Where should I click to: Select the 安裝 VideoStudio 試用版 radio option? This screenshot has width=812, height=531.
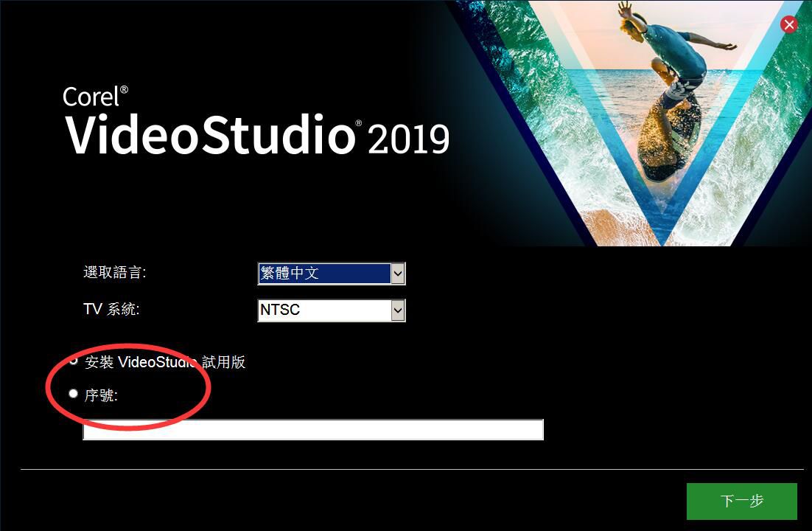74,361
